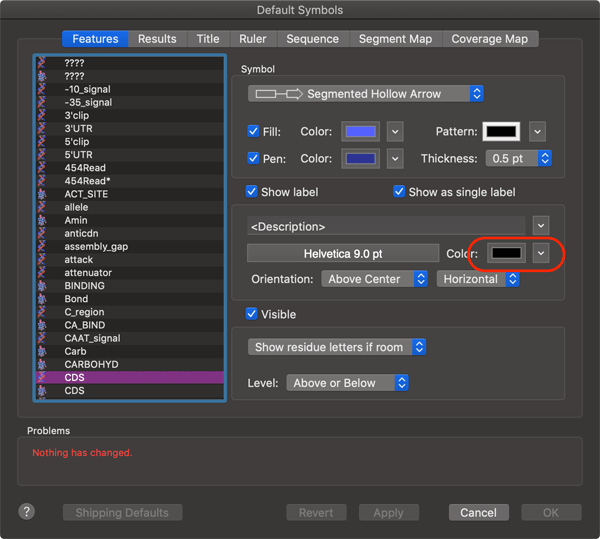Screen dimensions: 600x539
Task: Click the Cancel button
Action: pyautogui.click(x=479, y=512)
